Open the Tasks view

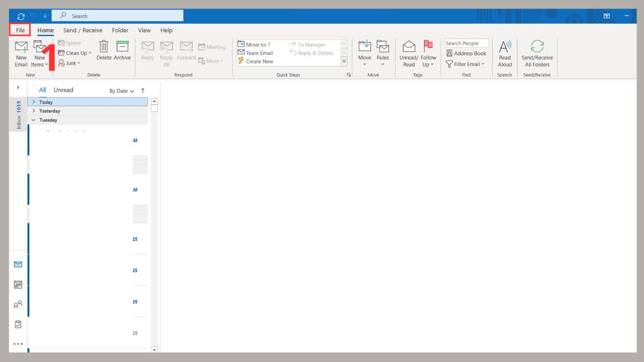[18, 324]
